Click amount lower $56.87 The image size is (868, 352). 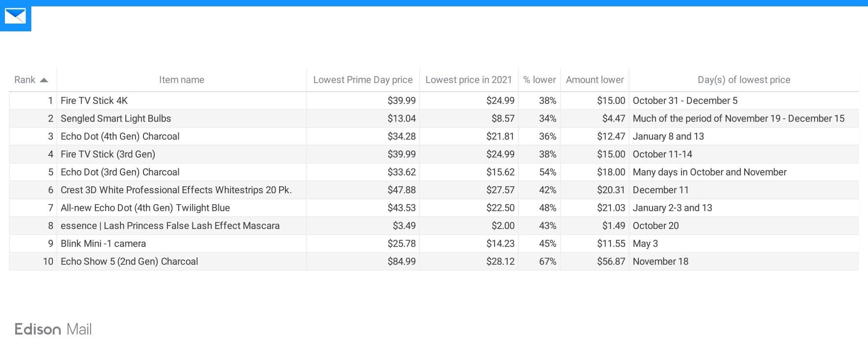point(611,262)
